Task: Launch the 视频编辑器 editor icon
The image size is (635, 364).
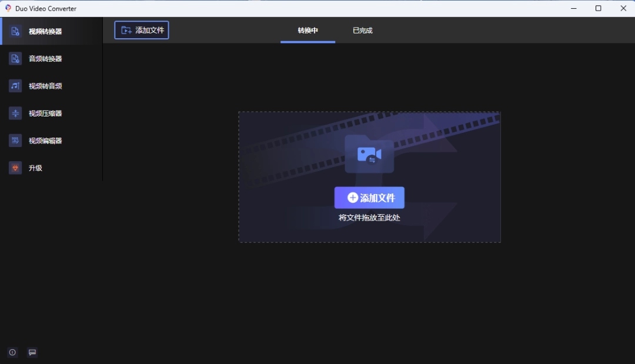Action: [x=15, y=141]
